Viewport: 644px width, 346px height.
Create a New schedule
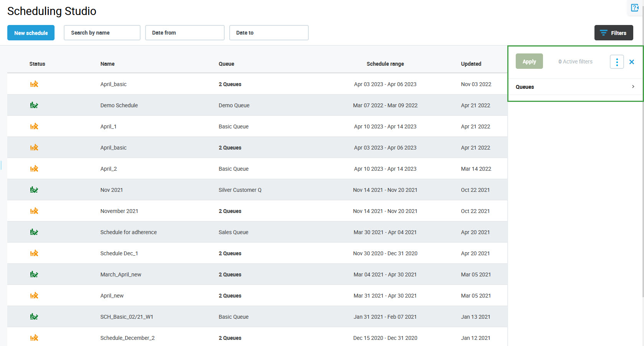pos(31,33)
